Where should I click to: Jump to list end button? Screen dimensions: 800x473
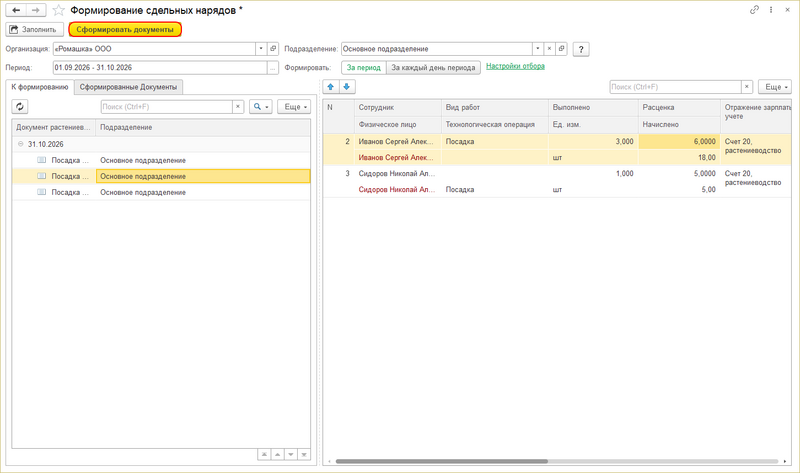(304, 455)
